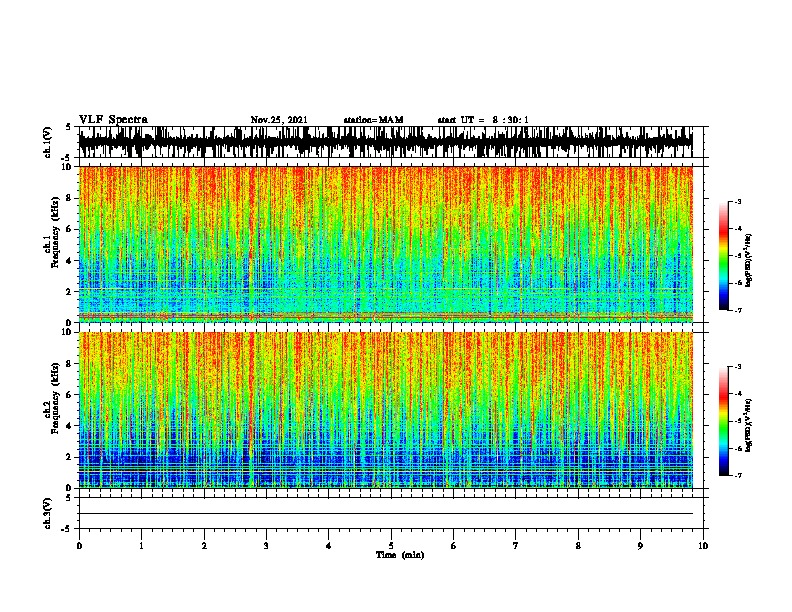The image size is (792, 612).
Task: Click the ch.2 "Frequency (kHz)" axis label
Action: [55, 398]
